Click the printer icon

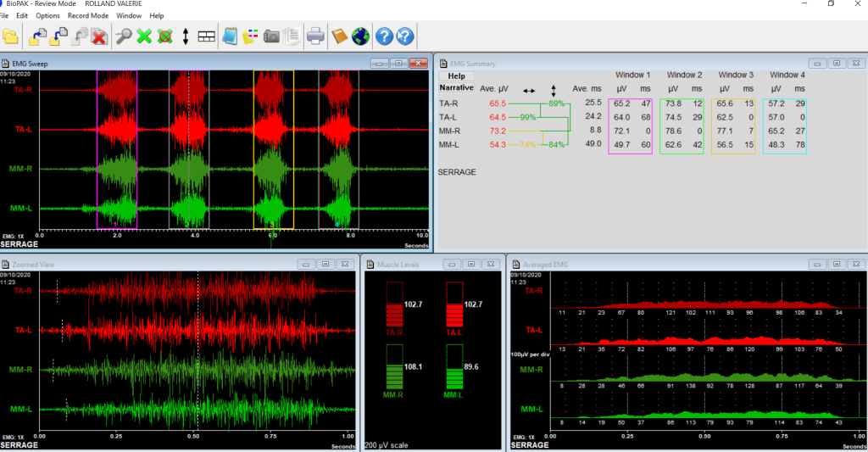click(314, 36)
